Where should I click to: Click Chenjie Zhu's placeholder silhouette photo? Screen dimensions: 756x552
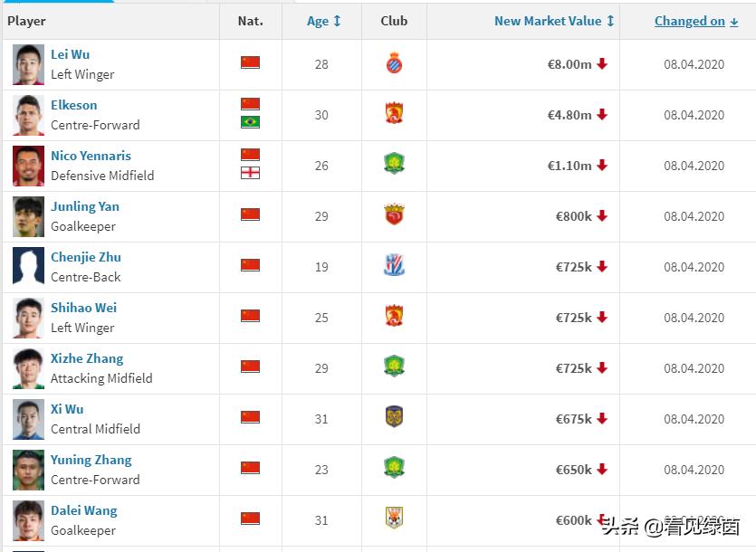pos(28,267)
